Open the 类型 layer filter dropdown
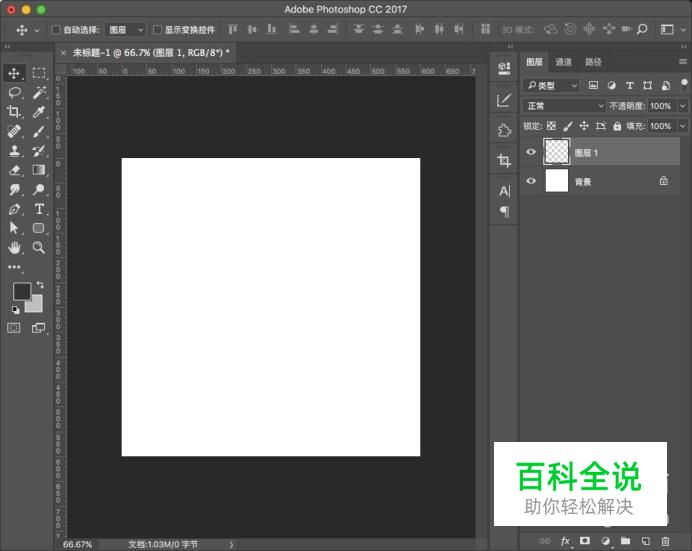This screenshot has width=692, height=551. [x=553, y=86]
